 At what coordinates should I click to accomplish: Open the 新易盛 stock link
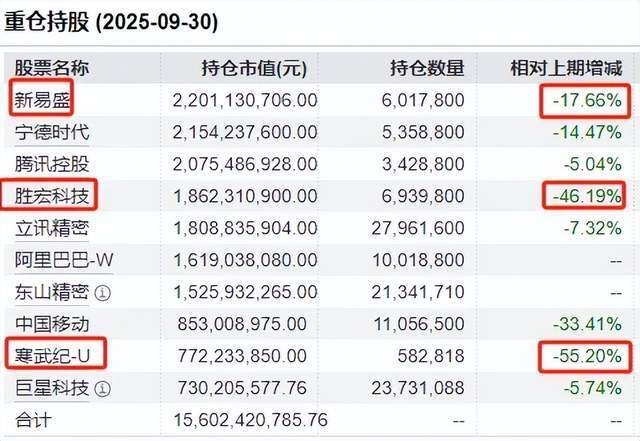(x=43, y=99)
